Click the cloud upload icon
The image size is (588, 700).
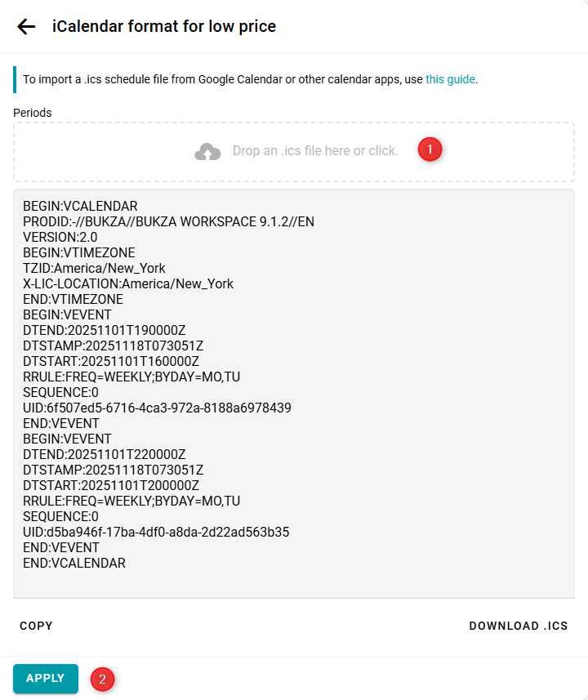point(208,151)
